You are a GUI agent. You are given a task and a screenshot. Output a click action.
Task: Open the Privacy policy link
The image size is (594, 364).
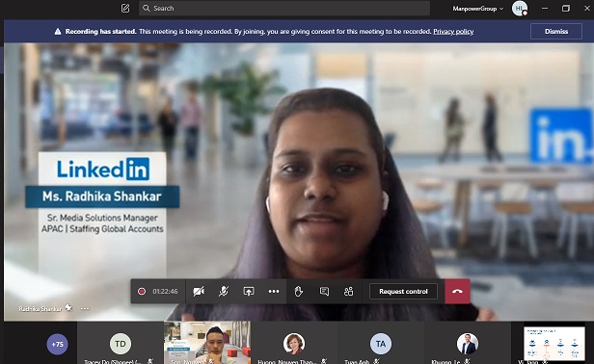pyautogui.click(x=453, y=32)
